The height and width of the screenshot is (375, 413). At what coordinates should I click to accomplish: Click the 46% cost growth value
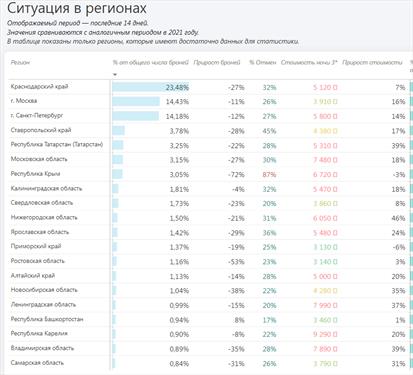(x=398, y=218)
